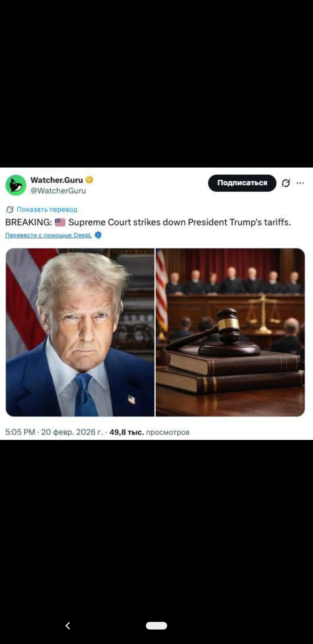
Task: Tap the Android back arrow
Action: pyautogui.click(x=68, y=626)
